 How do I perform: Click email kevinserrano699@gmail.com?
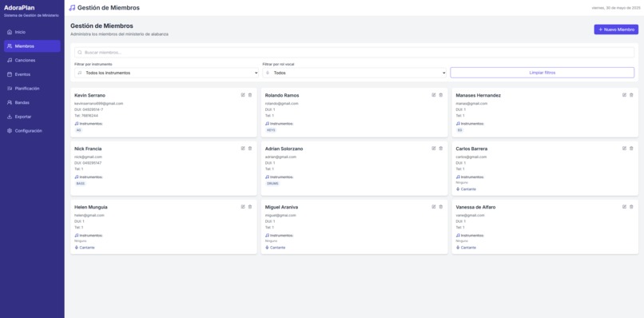click(x=98, y=104)
